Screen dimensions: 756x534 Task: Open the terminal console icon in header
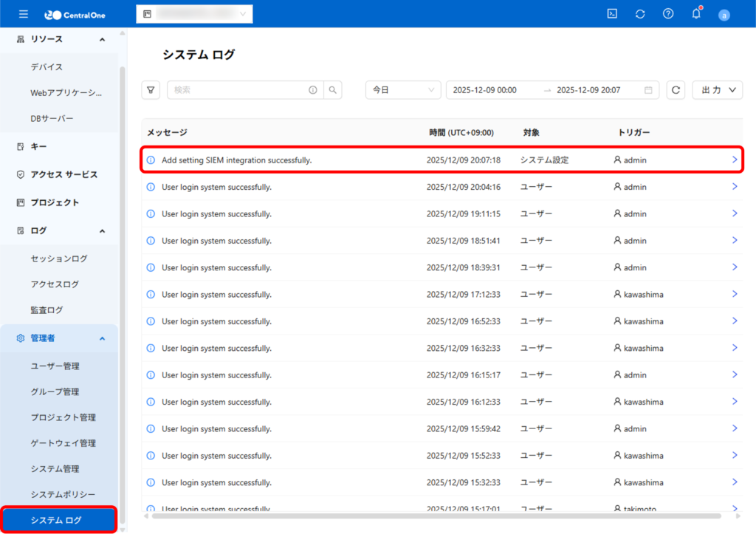pyautogui.click(x=612, y=14)
